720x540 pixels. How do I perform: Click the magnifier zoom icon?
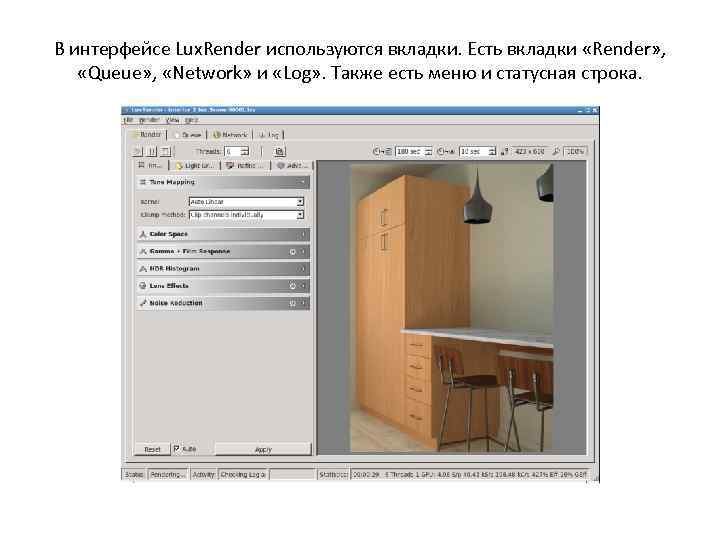556,151
